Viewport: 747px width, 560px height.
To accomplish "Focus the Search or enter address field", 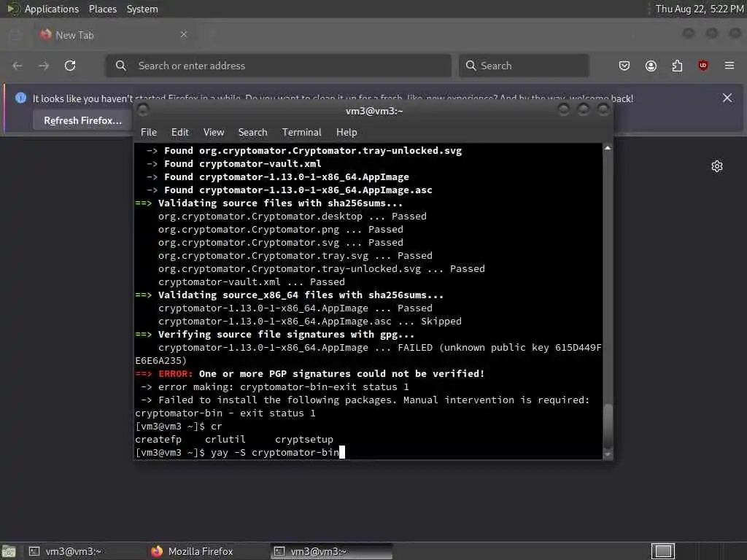I will tap(278, 66).
